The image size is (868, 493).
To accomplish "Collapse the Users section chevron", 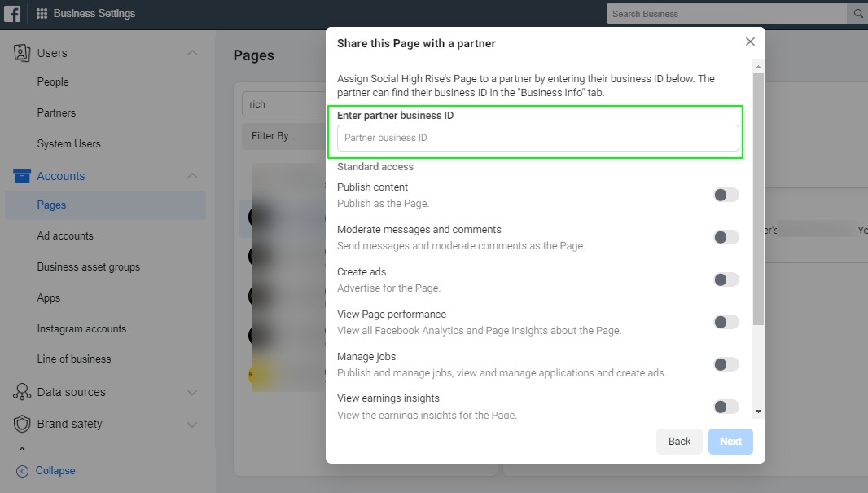I will 192,53.
